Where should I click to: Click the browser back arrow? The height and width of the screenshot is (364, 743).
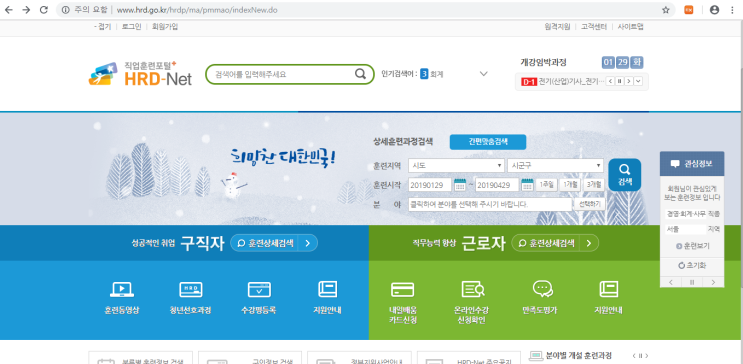click(x=9, y=10)
